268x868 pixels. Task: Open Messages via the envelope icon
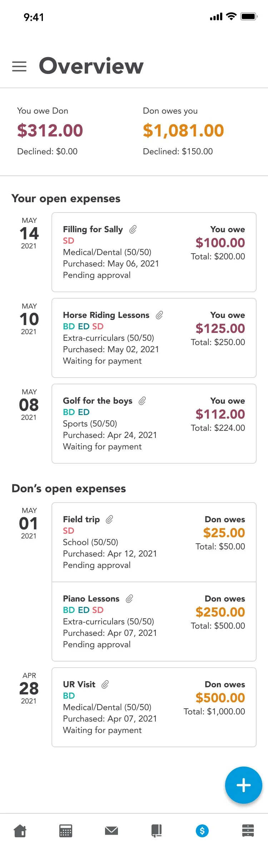pos(111,830)
